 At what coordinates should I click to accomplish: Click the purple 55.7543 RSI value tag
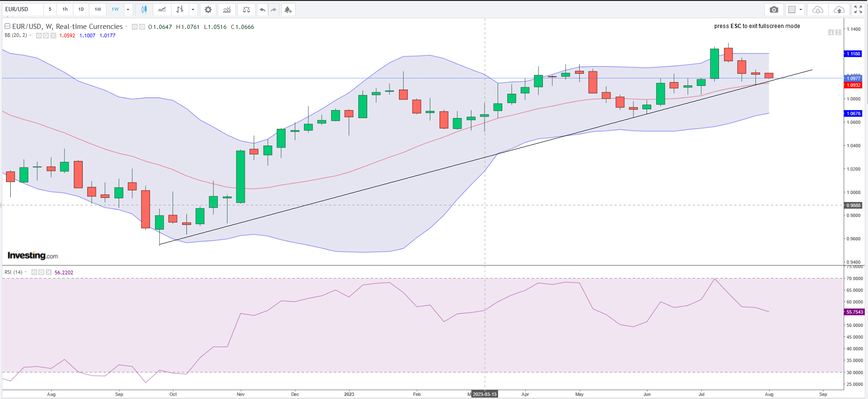click(x=854, y=312)
